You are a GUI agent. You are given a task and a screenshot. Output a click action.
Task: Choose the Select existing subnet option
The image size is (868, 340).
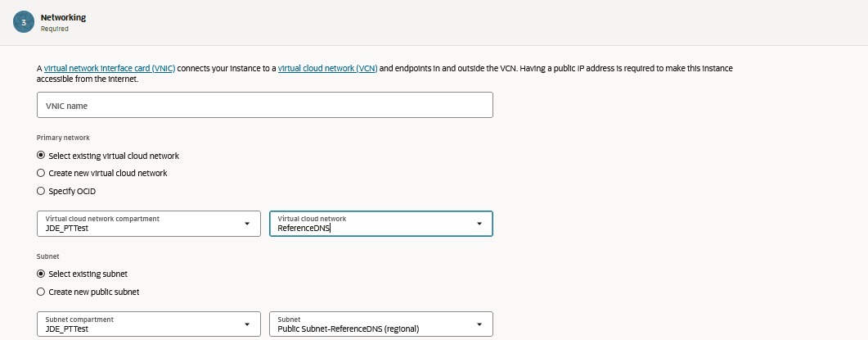tap(42, 274)
